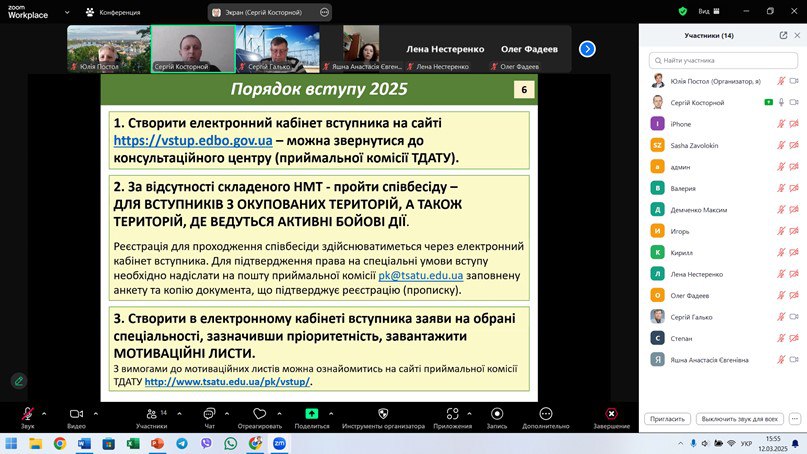Screen dimensions: 807x454
Task: Unmute microphone with the Звук button
Action: [28, 417]
